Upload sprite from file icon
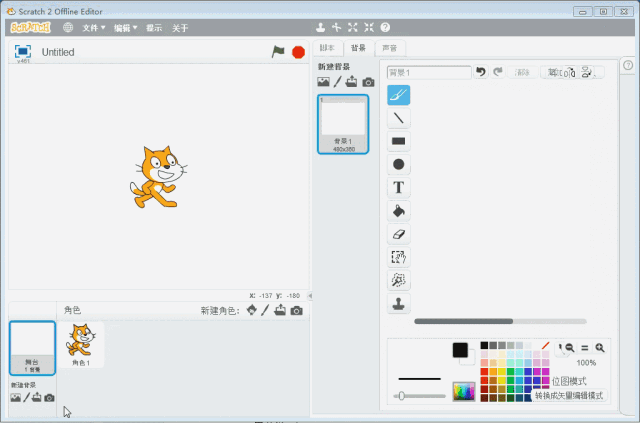The width and height of the screenshot is (640, 423). [x=280, y=310]
